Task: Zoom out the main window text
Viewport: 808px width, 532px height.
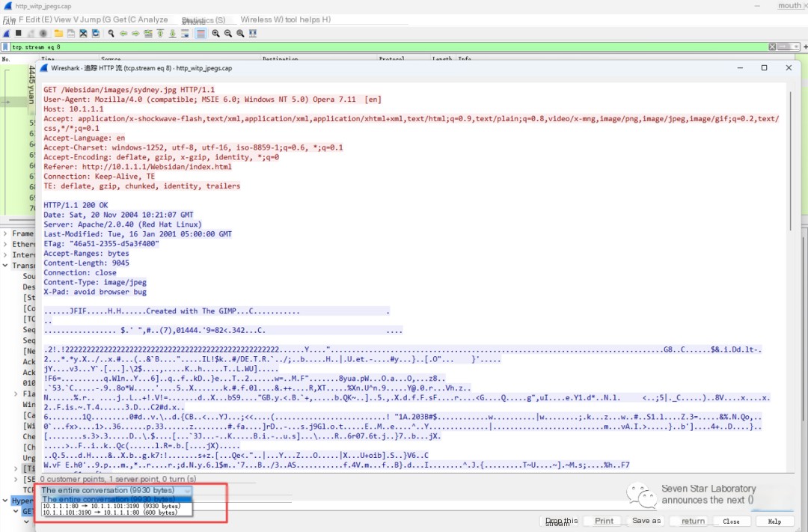Action: point(227,34)
